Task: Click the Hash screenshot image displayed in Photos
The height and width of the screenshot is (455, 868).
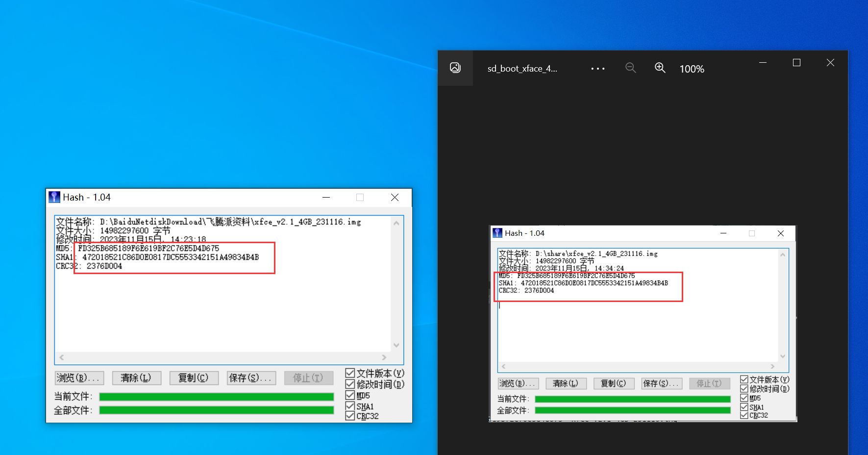Action: coord(643,324)
